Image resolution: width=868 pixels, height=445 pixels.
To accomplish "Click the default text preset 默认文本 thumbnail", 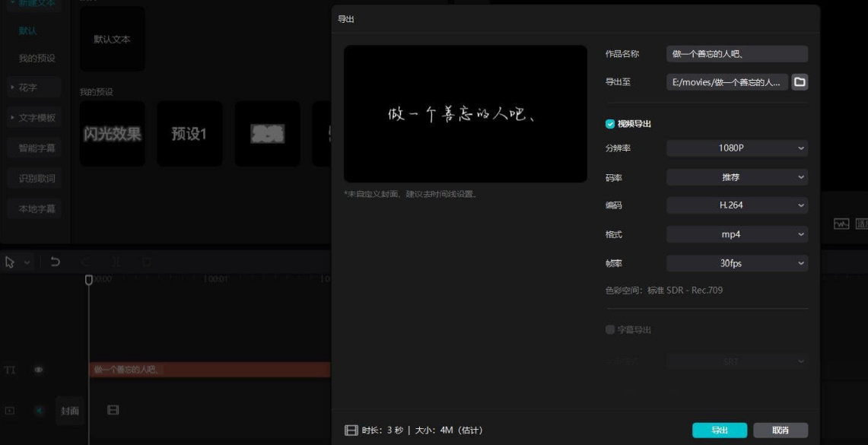I will pyautogui.click(x=112, y=38).
